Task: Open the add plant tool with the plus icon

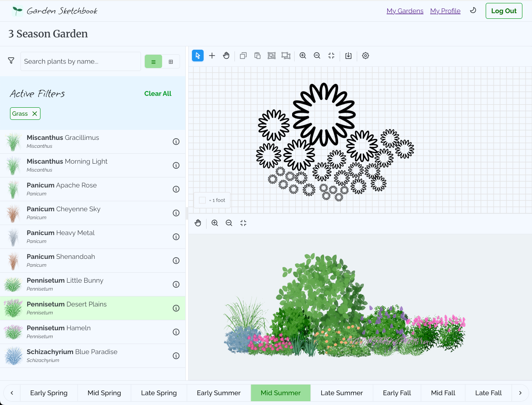Action: tap(212, 55)
